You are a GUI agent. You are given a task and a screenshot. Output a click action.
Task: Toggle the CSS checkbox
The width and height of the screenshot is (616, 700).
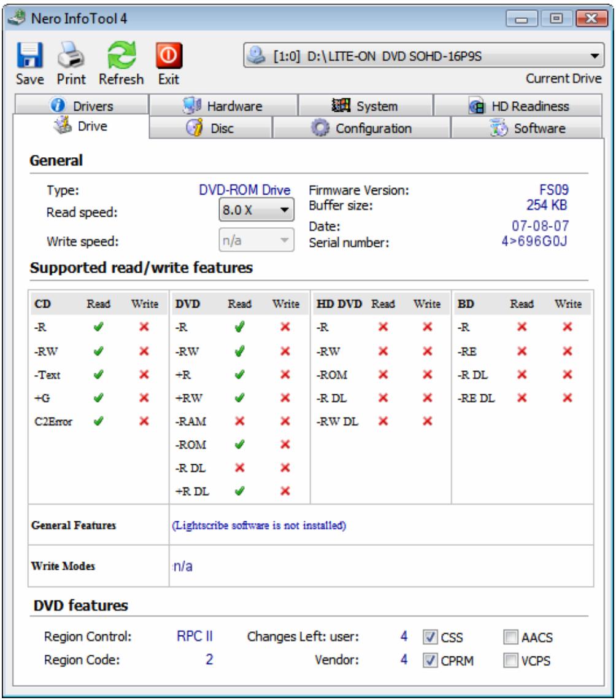(430, 637)
